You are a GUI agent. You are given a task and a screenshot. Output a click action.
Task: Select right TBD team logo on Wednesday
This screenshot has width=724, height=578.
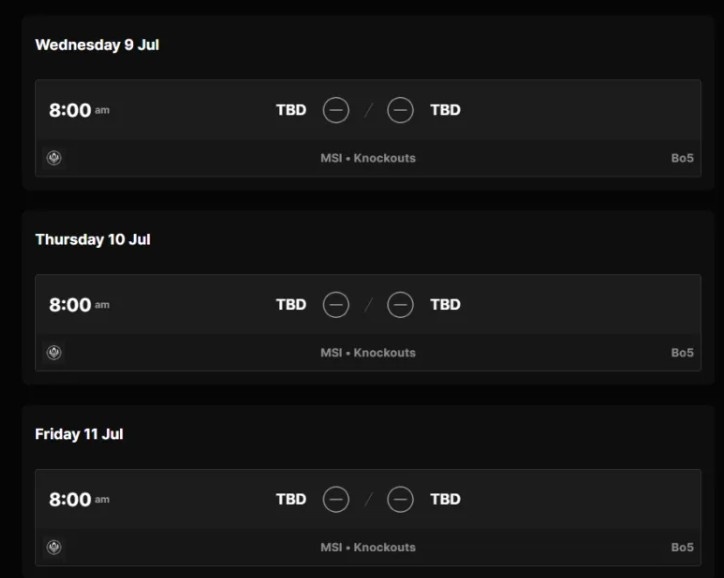[x=400, y=110]
